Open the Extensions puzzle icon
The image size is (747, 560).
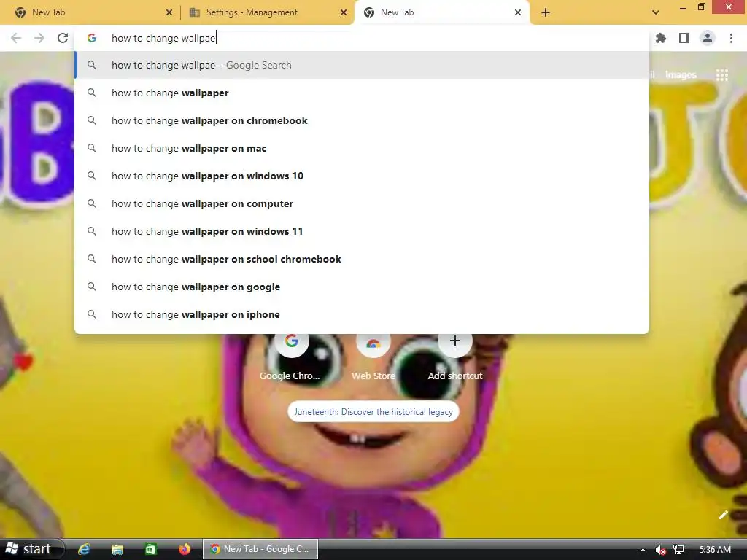[x=661, y=38]
